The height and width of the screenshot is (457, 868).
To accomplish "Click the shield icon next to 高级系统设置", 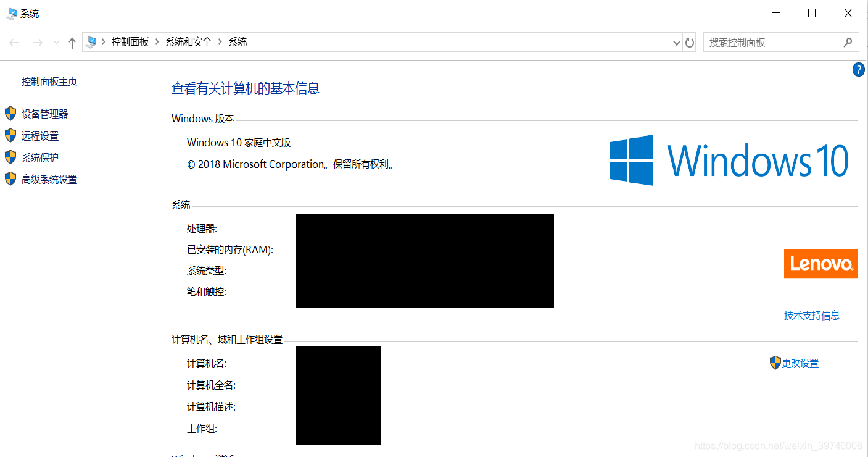I will [10, 179].
